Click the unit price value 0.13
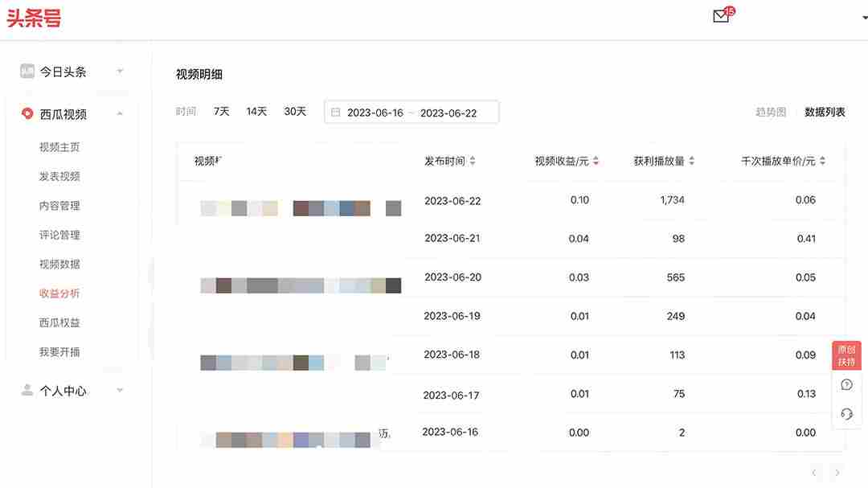Image resolution: width=868 pixels, height=488 pixels. coord(806,394)
